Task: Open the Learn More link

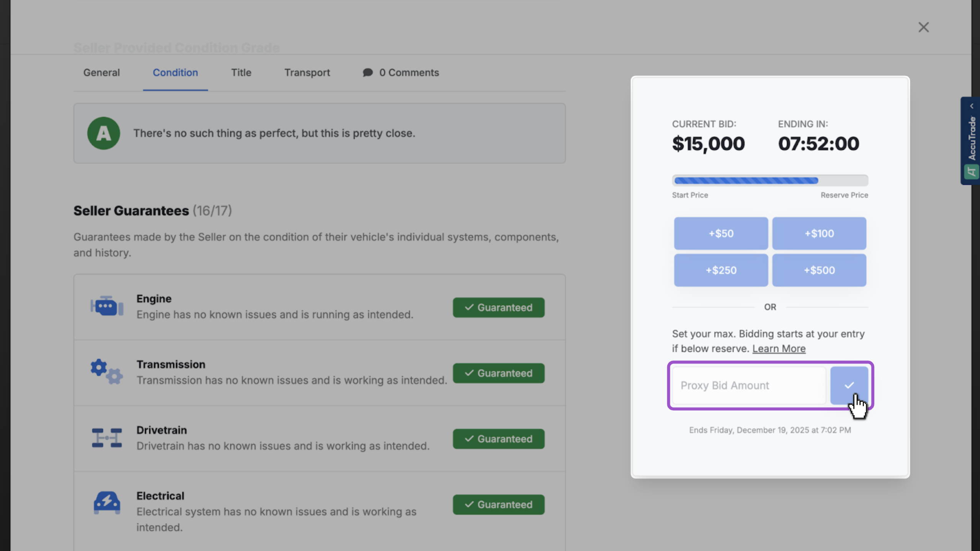Action: pos(779,348)
